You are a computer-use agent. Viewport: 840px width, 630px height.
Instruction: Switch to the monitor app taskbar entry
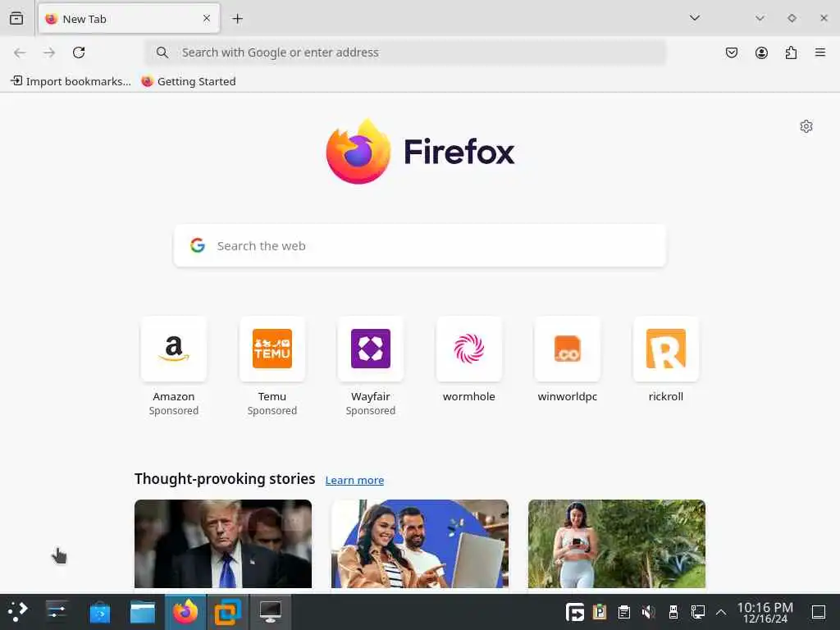(271, 612)
